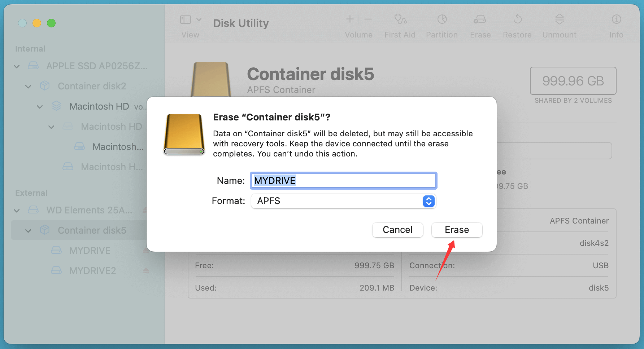Open the Restore tool
Screen dimensions: 644x349
[517, 25]
